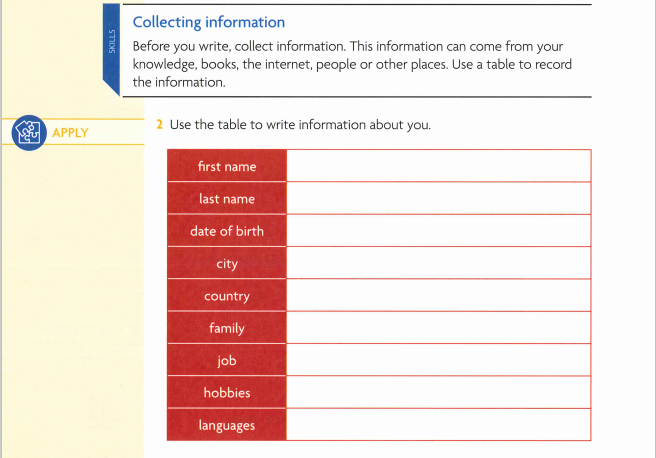Click the exercise number 2 marker
Image resolution: width=656 pixels, height=458 pixels.
(x=159, y=124)
